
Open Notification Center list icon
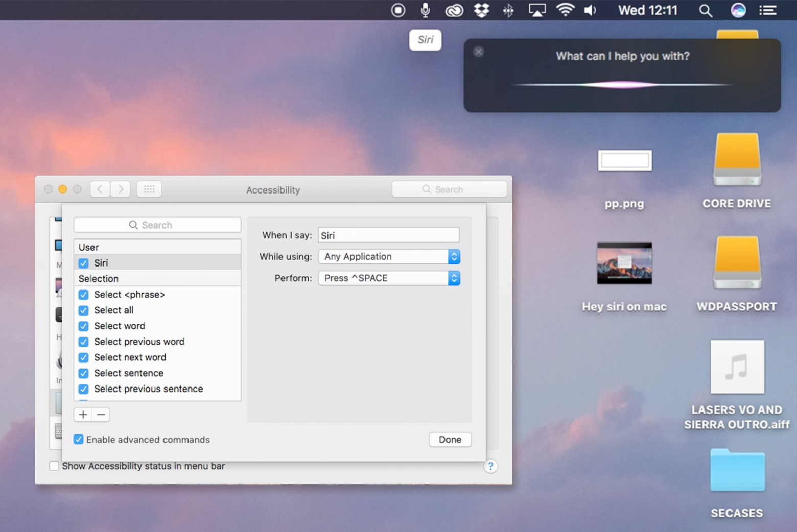pyautogui.click(x=767, y=10)
